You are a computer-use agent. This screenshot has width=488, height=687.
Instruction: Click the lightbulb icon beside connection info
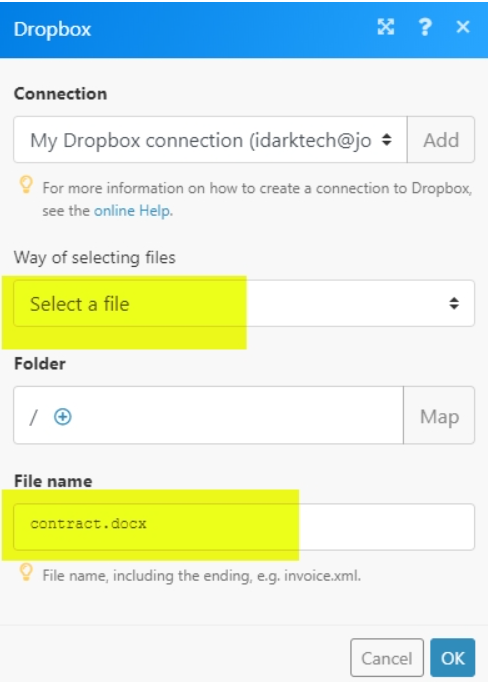(x=26, y=184)
